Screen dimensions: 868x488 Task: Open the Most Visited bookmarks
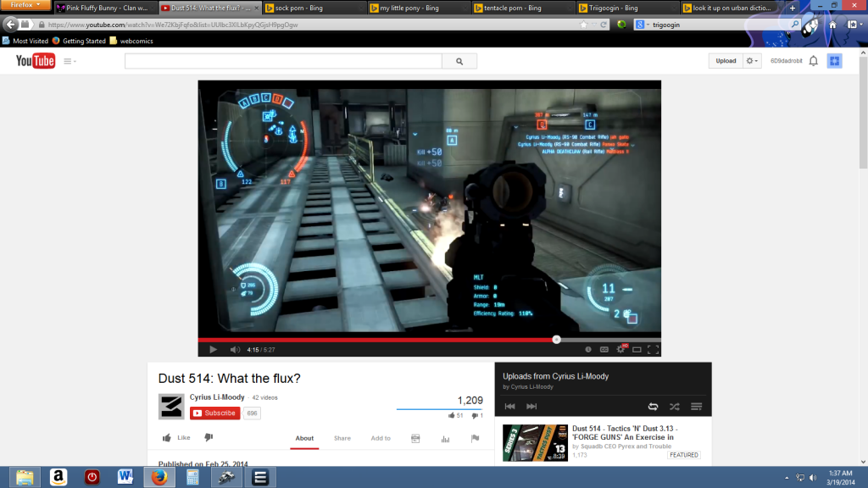click(25, 41)
